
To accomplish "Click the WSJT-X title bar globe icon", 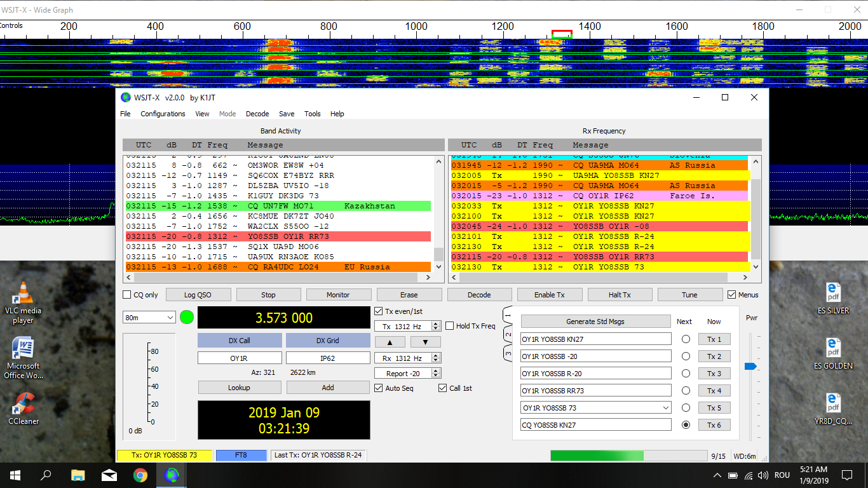I will (x=126, y=97).
